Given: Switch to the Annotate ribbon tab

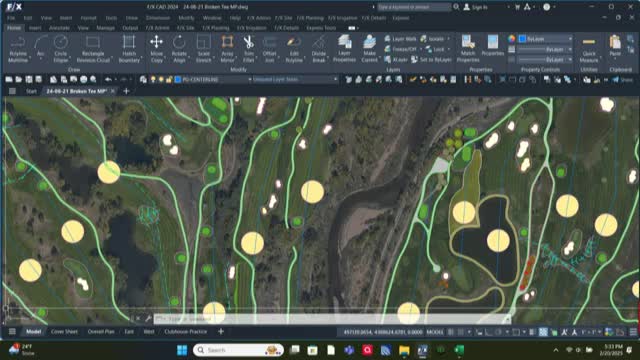Looking at the screenshot, I should (x=59, y=28).
